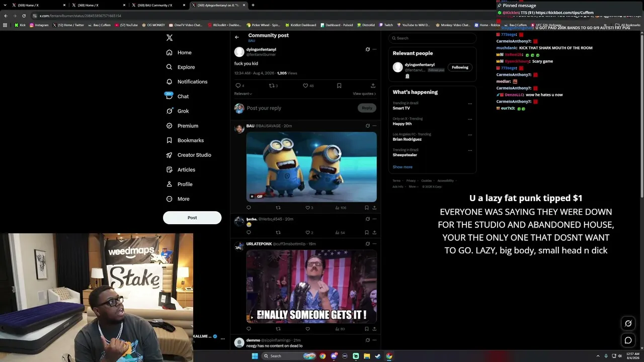This screenshot has height=362, width=644.
Task: Go back using the Community post arrow
Action: click(237, 37)
